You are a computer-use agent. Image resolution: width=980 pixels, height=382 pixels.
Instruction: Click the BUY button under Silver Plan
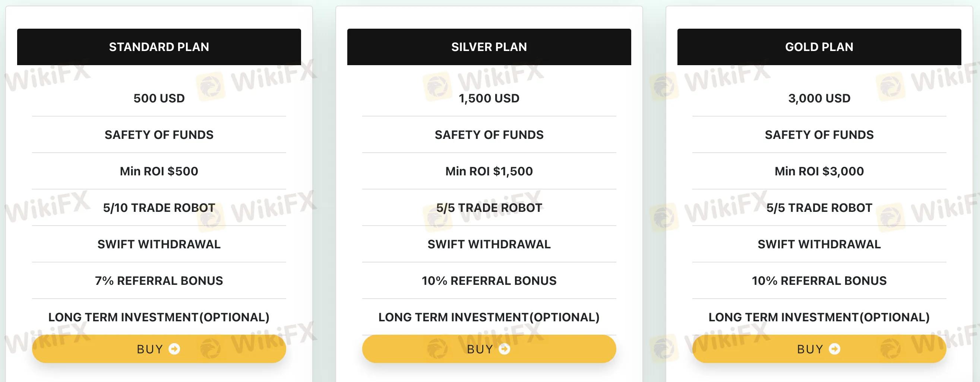489,349
